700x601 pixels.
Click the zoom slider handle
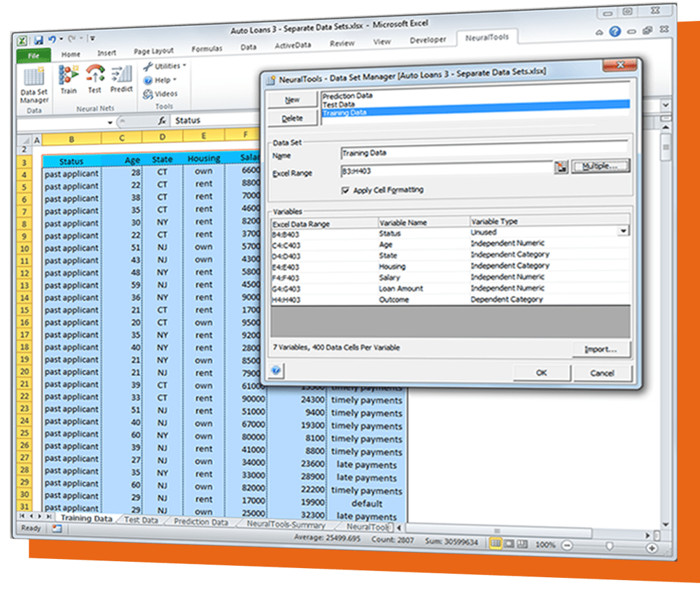point(610,546)
